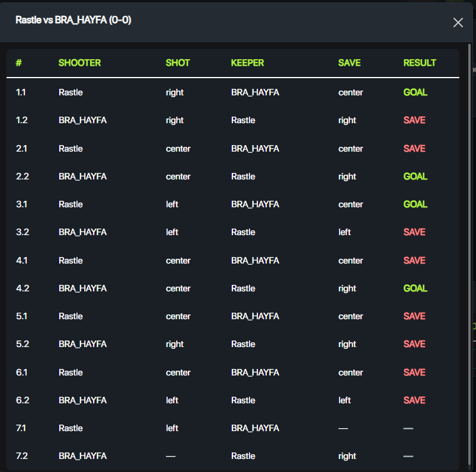The image size is (476, 472).
Task: Click the KEEPER column header
Action: pyautogui.click(x=247, y=63)
